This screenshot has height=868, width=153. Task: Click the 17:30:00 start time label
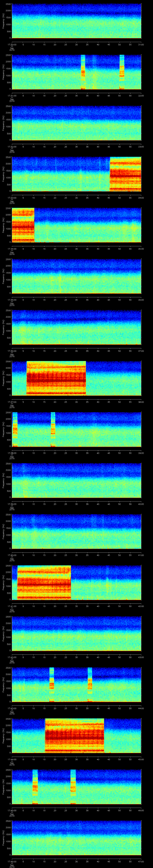click(x=12, y=44)
